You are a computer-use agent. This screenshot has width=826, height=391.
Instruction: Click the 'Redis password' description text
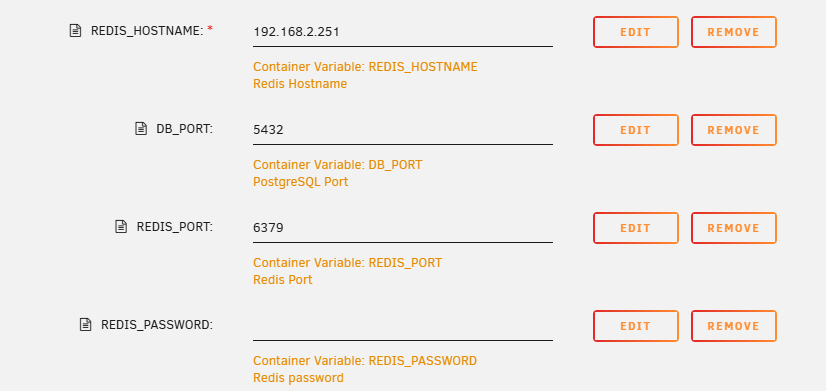[x=298, y=378]
